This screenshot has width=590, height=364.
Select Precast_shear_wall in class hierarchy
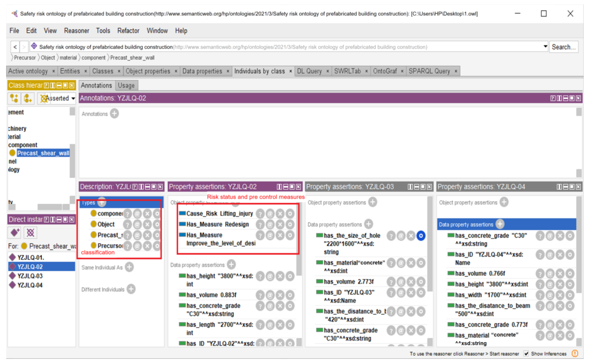[x=43, y=153]
